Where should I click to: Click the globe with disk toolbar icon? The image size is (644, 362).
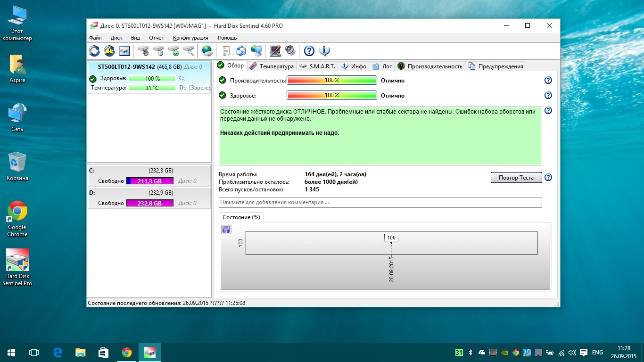[207, 50]
